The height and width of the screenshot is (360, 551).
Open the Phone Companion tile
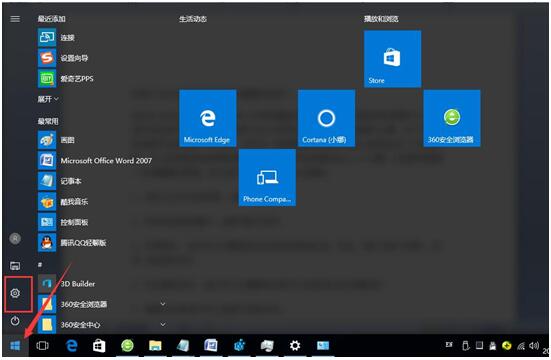(x=267, y=178)
